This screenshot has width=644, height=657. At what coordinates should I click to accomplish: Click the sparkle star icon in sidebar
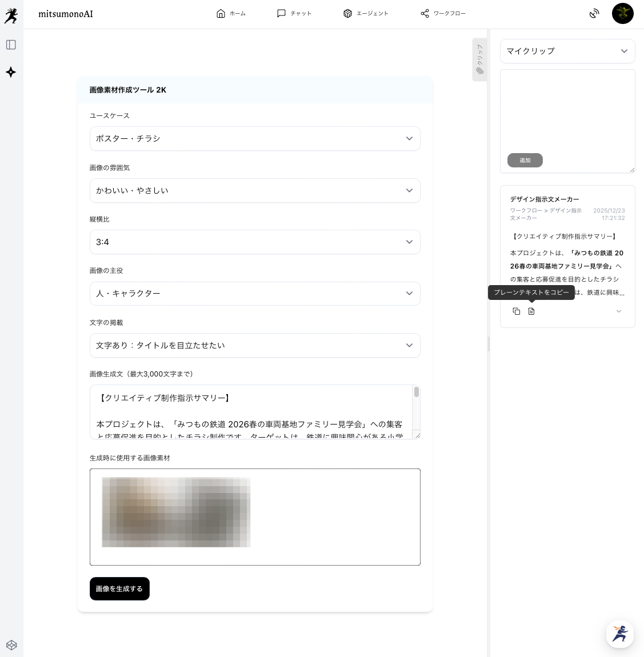click(x=11, y=72)
